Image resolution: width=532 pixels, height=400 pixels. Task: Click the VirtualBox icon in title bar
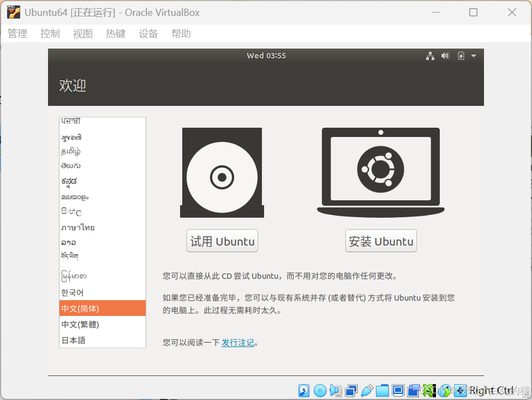click(x=14, y=12)
